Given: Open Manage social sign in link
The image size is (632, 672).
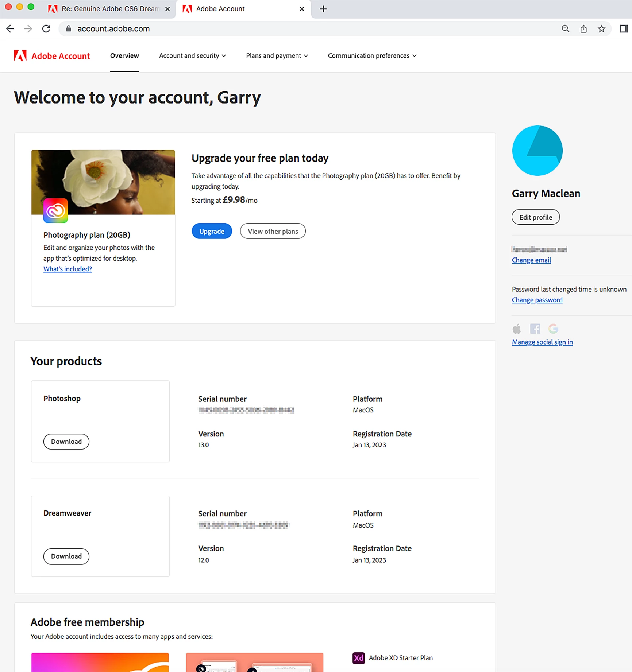Looking at the screenshot, I should (x=542, y=342).
